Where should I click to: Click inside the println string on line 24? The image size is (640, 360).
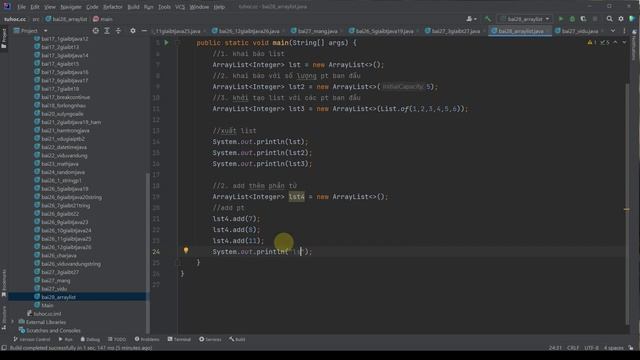pyautogui.click(x=297, y=252)
